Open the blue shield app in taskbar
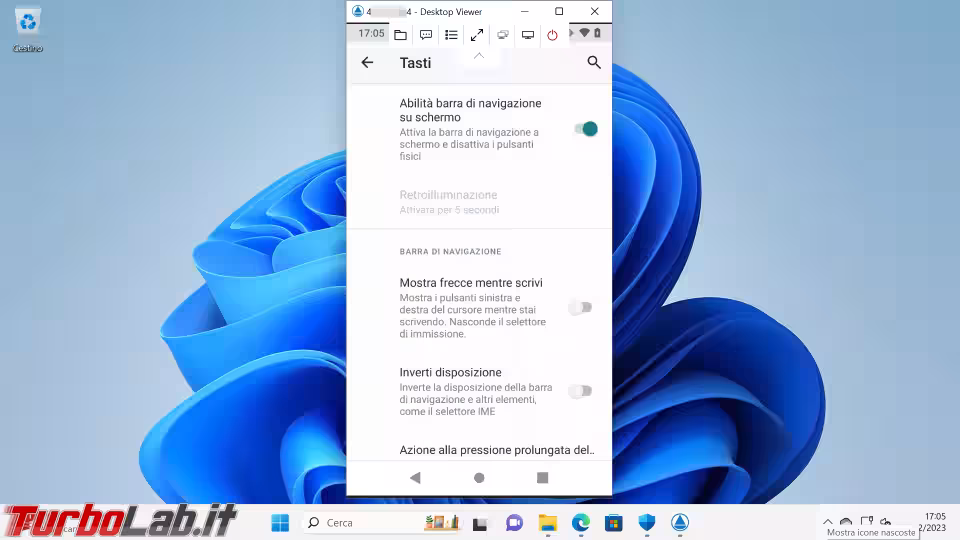The image size is (960, 540). click(x=647, y=523)
